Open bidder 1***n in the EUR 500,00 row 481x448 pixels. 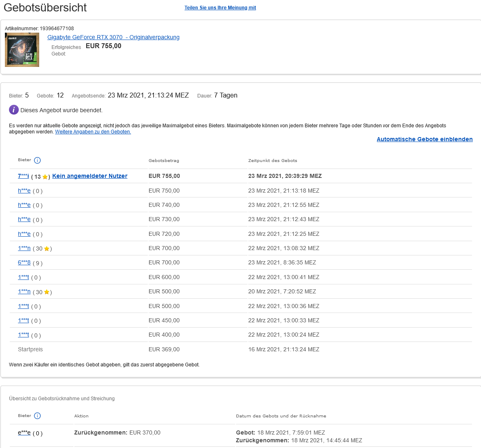(24, 291)
